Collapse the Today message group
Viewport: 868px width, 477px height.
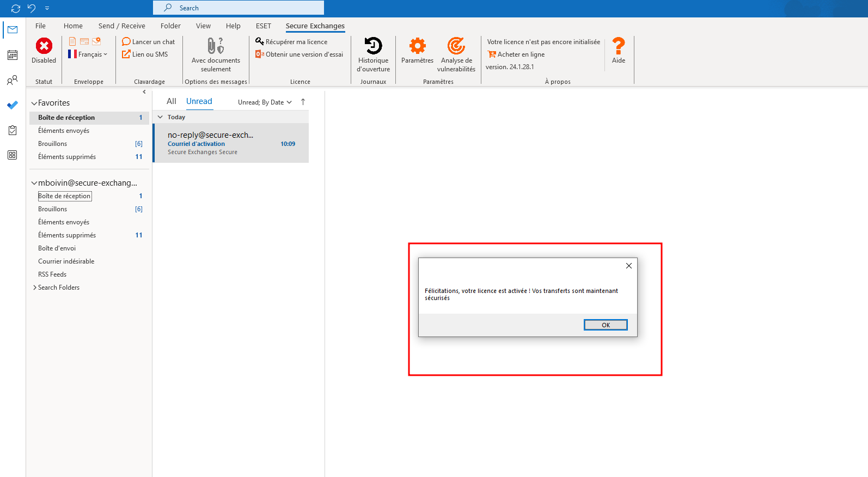(160, 117)
